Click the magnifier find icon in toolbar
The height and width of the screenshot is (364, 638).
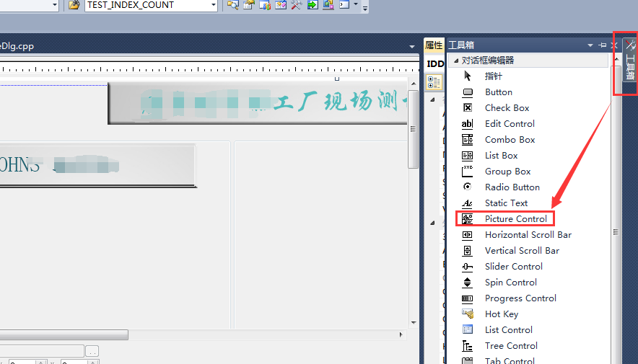[x=232, y=5]
